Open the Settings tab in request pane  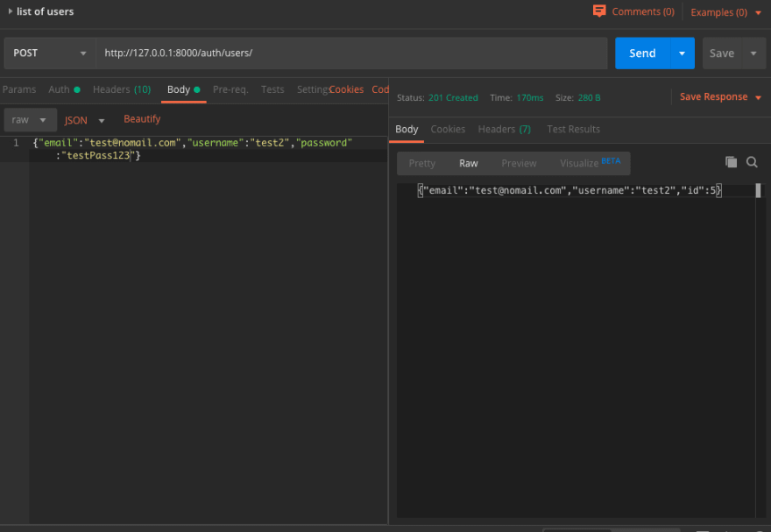point(312,89)
